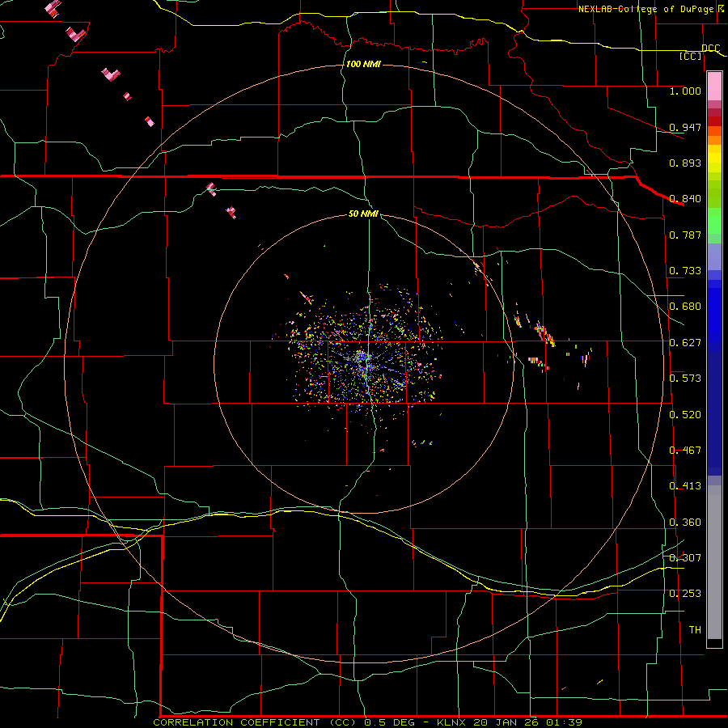Click the DCC label above the color scale

[x=711, y=49]
